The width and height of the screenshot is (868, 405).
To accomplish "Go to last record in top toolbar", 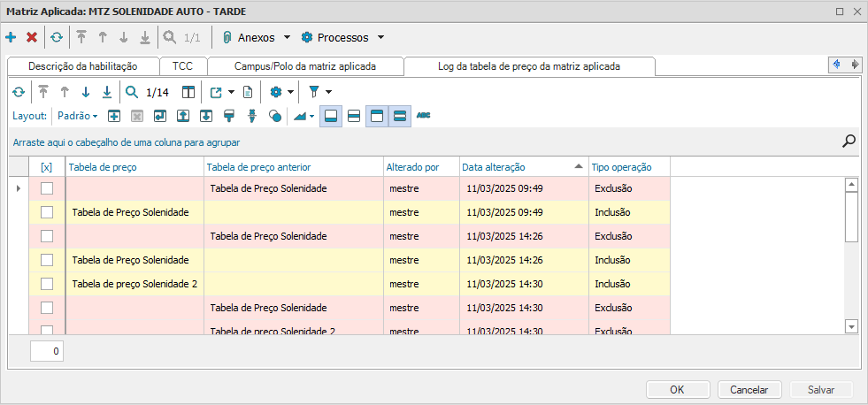I will click(x=144, y=38).
